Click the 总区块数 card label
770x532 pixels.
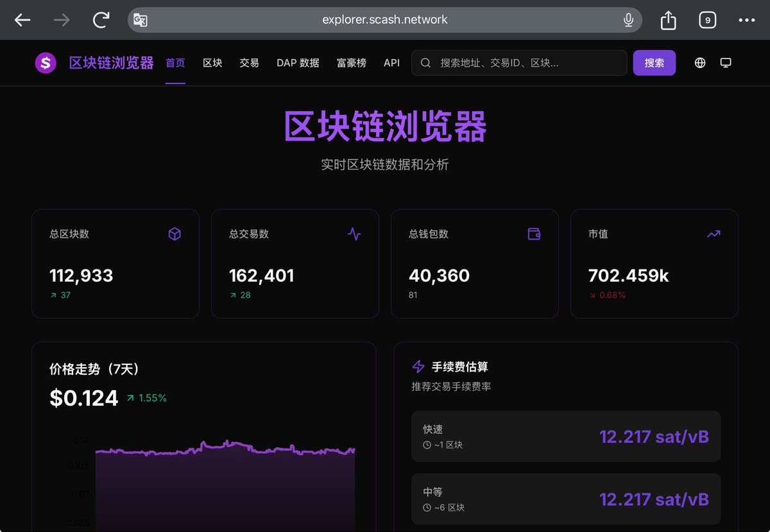69,234
